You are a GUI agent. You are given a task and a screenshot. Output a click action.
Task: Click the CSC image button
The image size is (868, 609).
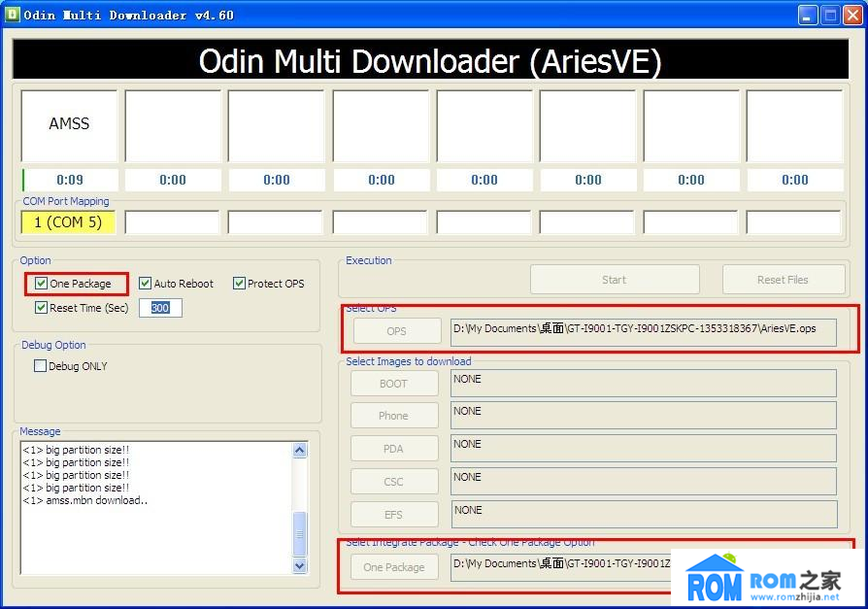(x=394, y=482)
